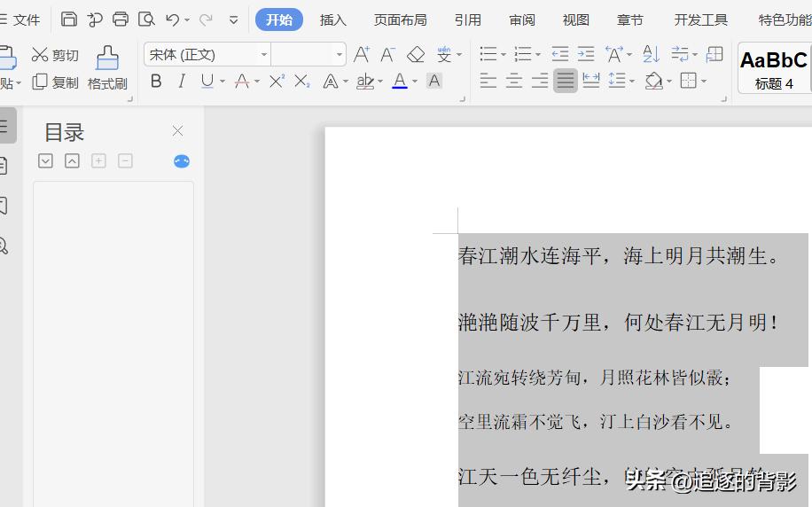Toggle justify alignment
The image size is (812, 507).
coord(565,81)
